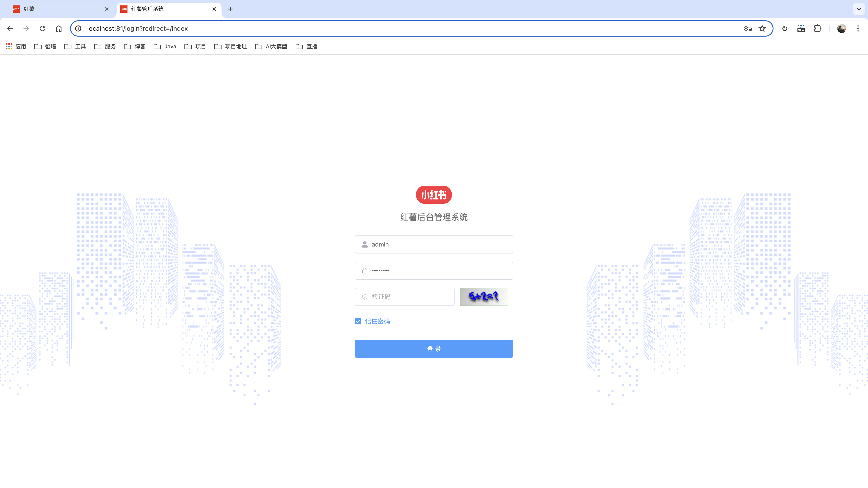The image size is (868, 488).
Task: Click the browser back arrow
Action: click(10, 29)
